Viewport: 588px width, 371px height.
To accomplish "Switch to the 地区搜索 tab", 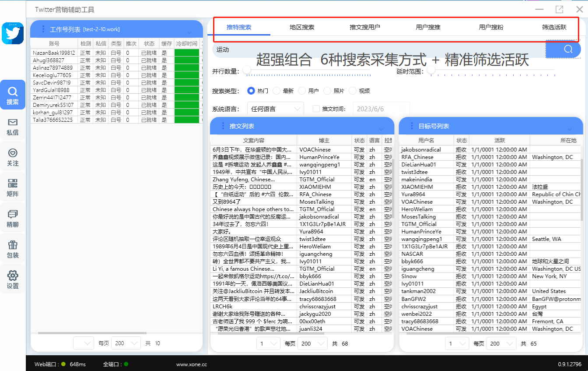I will point(302,27).
